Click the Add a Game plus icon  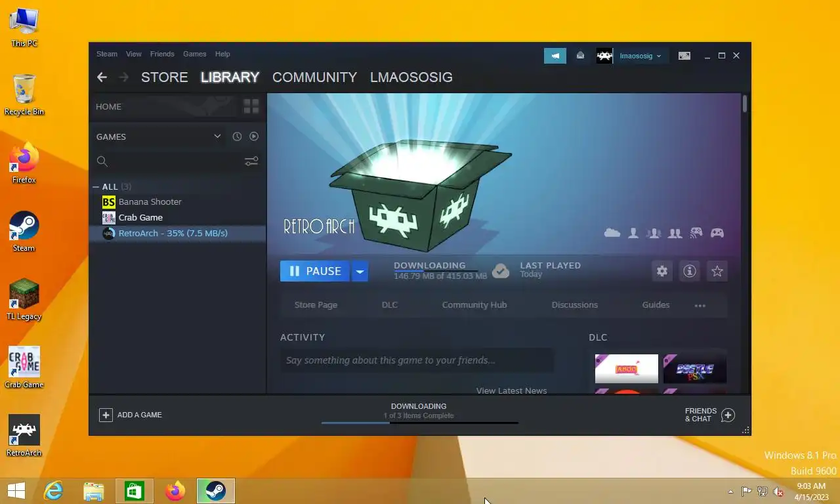[106, 415]
